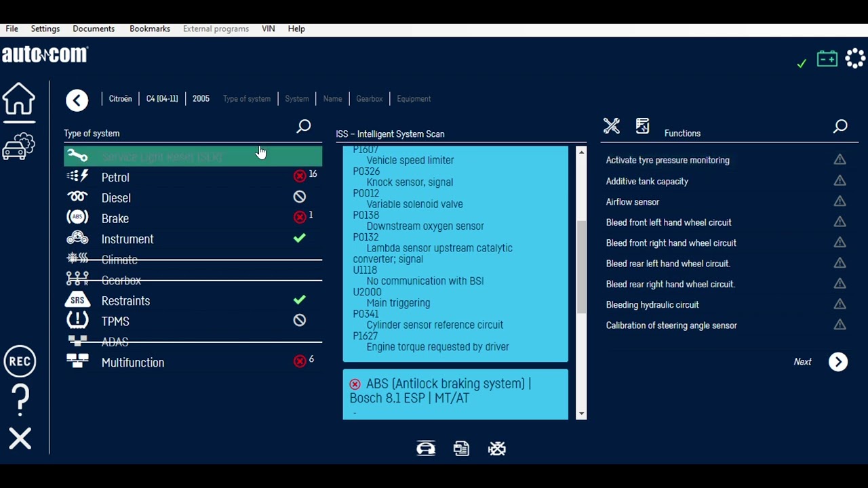Screen dimensions: 868x488
Task: Click warning triangle for Bleeding hydraulic circuit
Action: (840, 304)
